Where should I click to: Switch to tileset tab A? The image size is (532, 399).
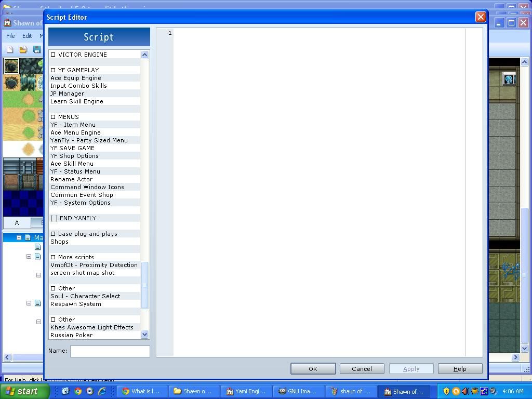point(17,223)
